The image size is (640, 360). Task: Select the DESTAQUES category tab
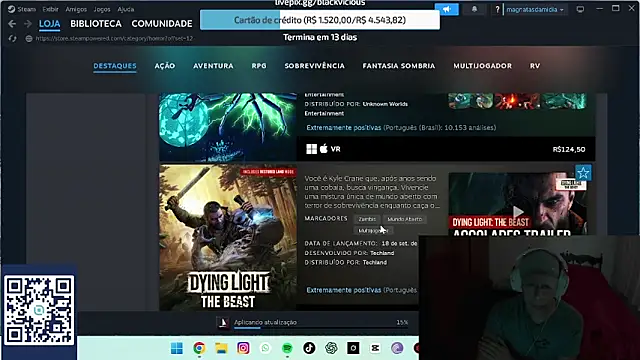tap(115, 66)
